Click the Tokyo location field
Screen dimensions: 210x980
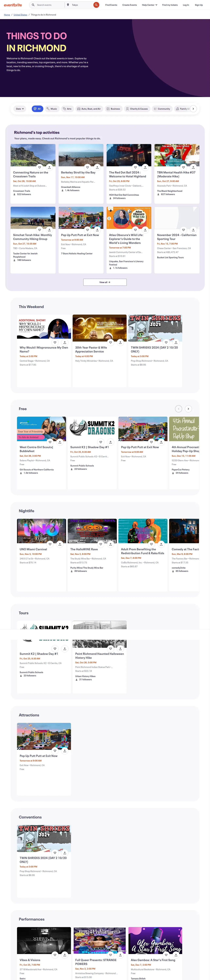(81, 5)
